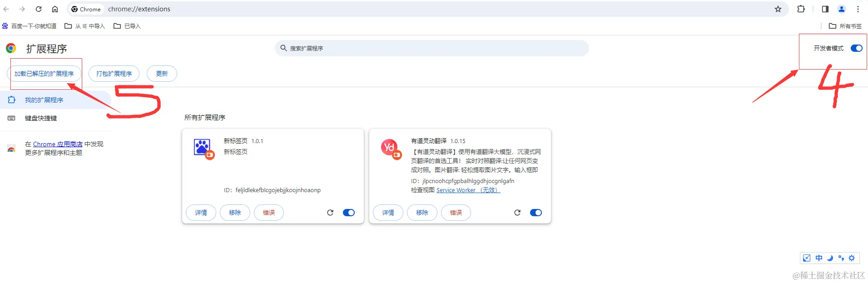
Task: Click 移除 for 有道灵动翻译
Action: coord(422,213)
